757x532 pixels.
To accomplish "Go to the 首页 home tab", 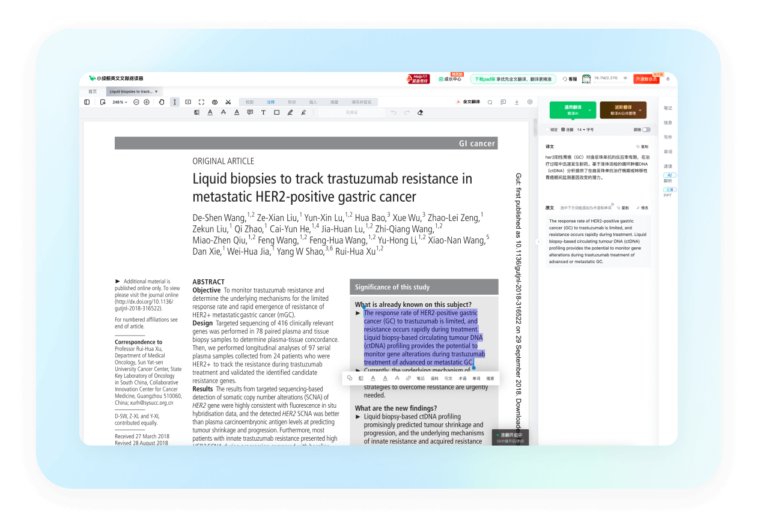I will point(93,91).
